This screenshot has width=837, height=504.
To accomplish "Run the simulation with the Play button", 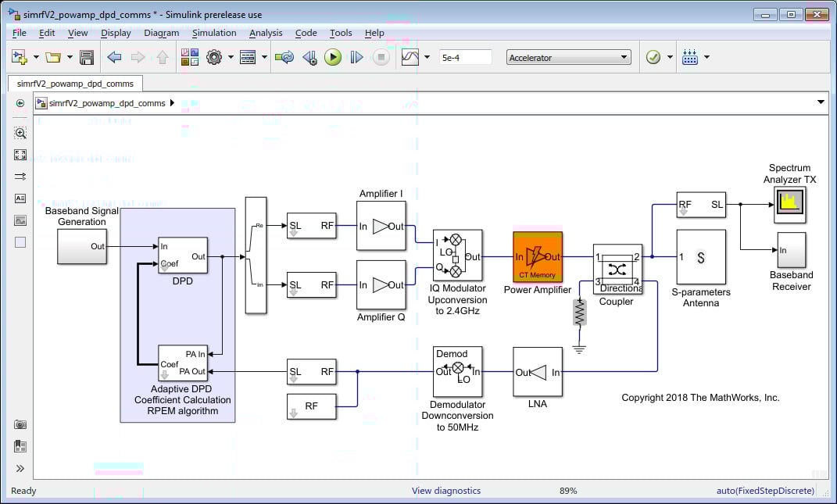I will tap(333, 56).
